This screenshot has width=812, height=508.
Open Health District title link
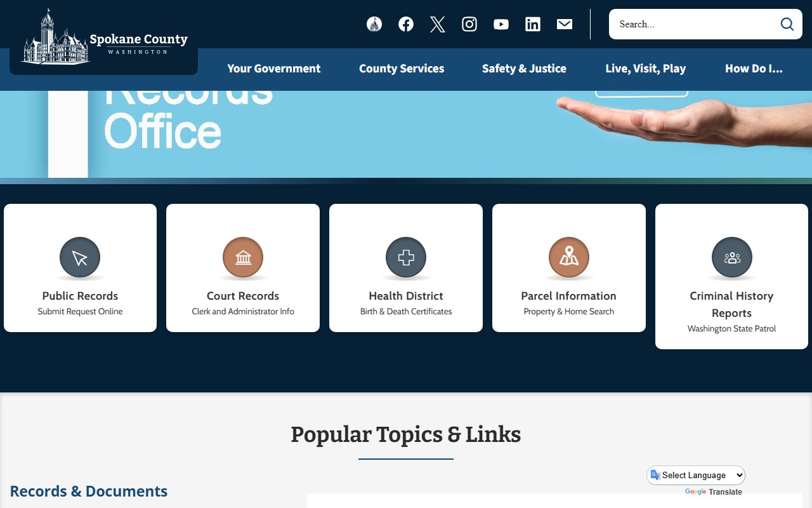[406, 296]
